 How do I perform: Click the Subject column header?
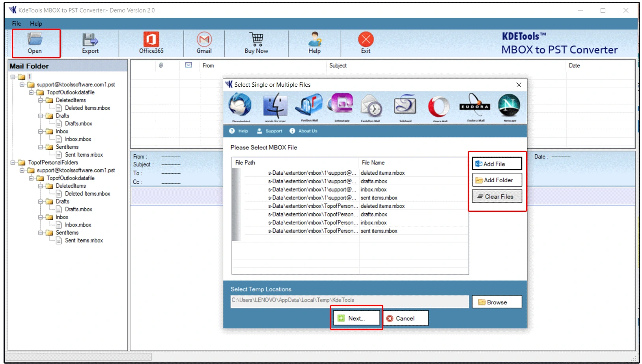point(338,66)
